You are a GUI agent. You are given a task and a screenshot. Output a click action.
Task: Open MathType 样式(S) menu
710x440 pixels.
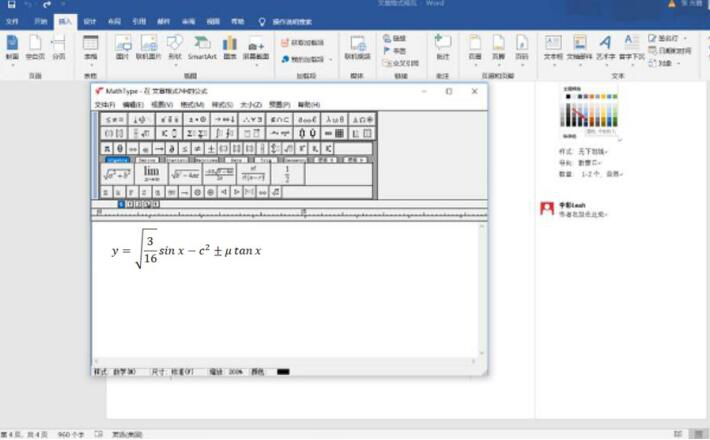click(x=222, y=105)
